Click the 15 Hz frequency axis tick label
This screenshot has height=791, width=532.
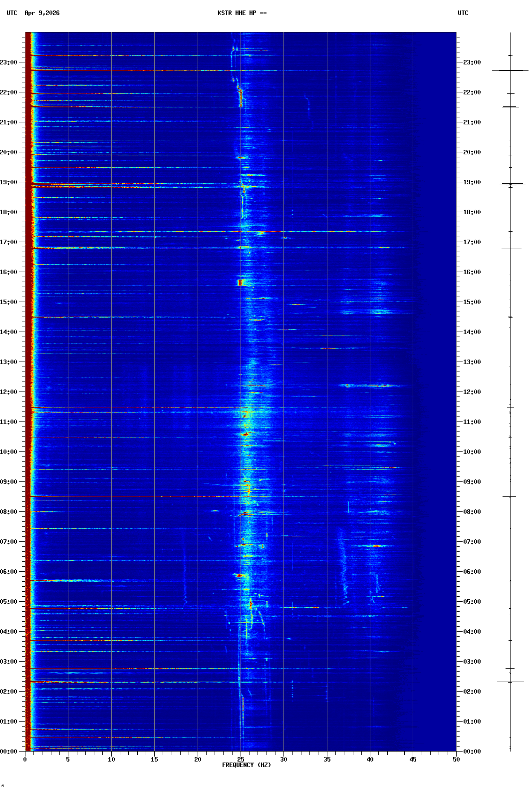[x=154, y=760]
